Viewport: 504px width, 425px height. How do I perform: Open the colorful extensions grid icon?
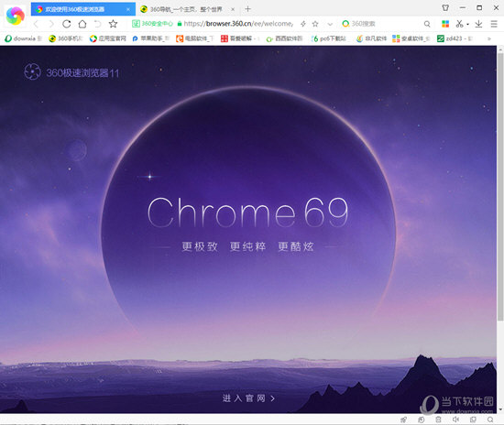point(445,24)
